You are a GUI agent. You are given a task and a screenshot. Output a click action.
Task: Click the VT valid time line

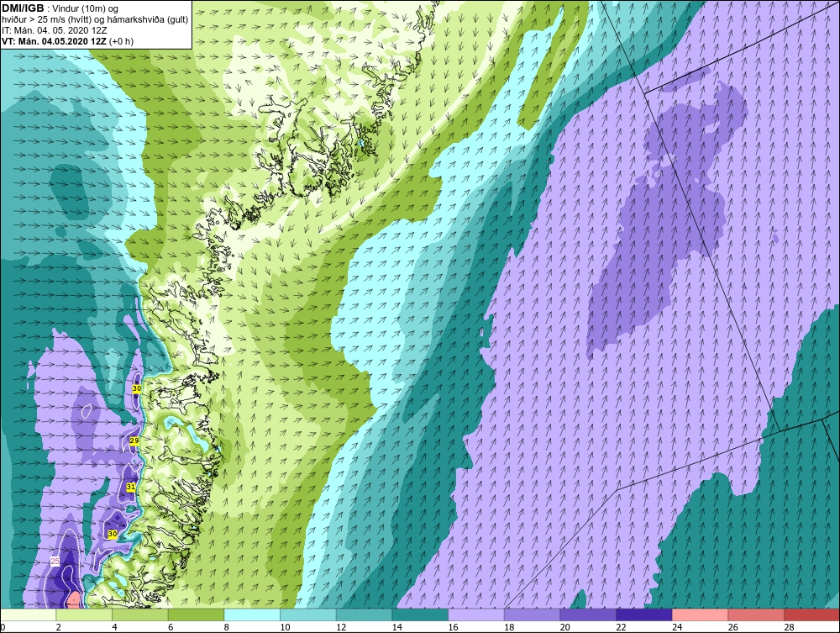point(67,41)
